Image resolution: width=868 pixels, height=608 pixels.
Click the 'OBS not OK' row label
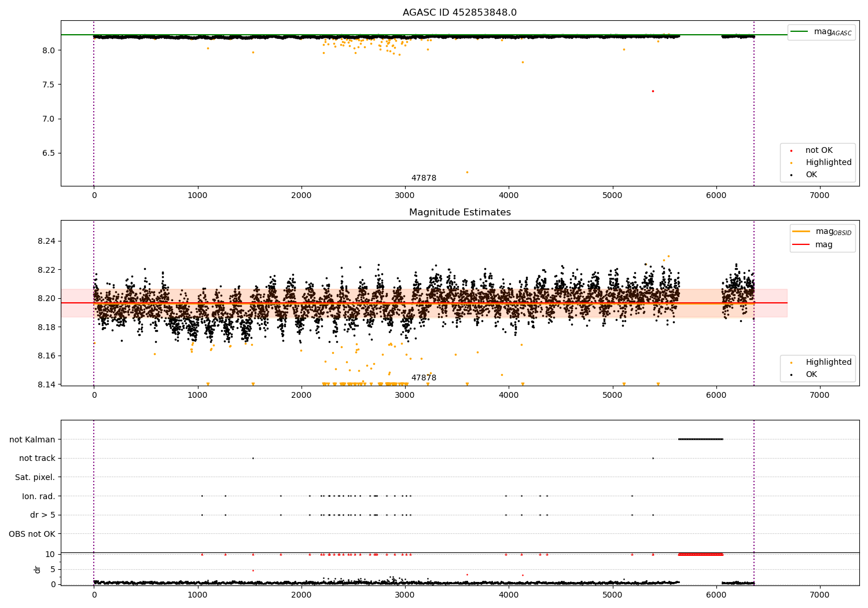pyautogui.click(x=32, y=534)
